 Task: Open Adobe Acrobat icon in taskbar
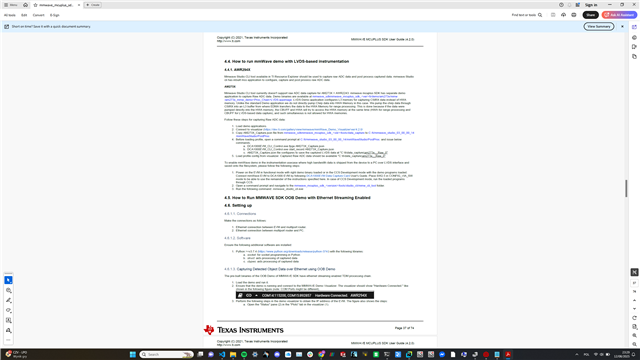(x=508, y=354)
